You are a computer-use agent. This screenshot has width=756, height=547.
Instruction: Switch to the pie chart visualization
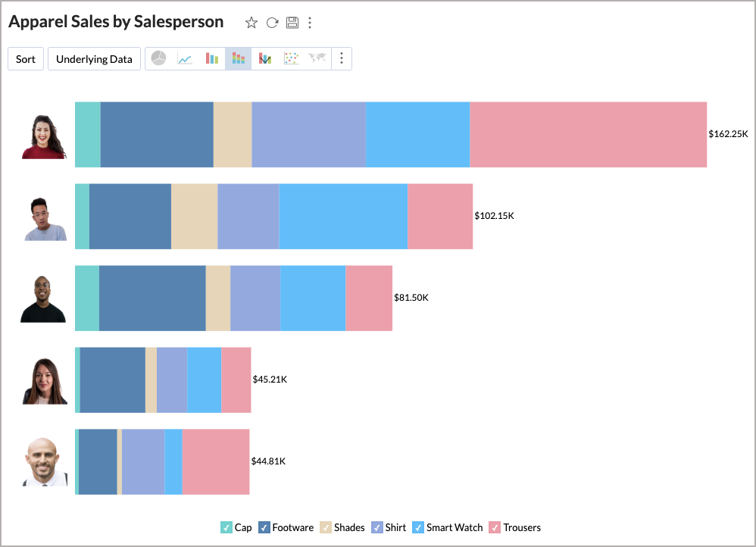point(159,58)
